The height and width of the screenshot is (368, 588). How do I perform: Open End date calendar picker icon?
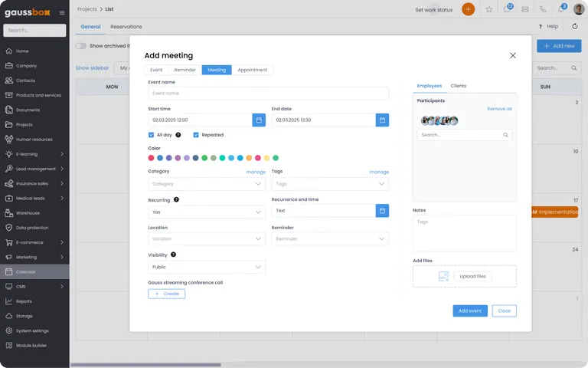[x=382, y=120]
